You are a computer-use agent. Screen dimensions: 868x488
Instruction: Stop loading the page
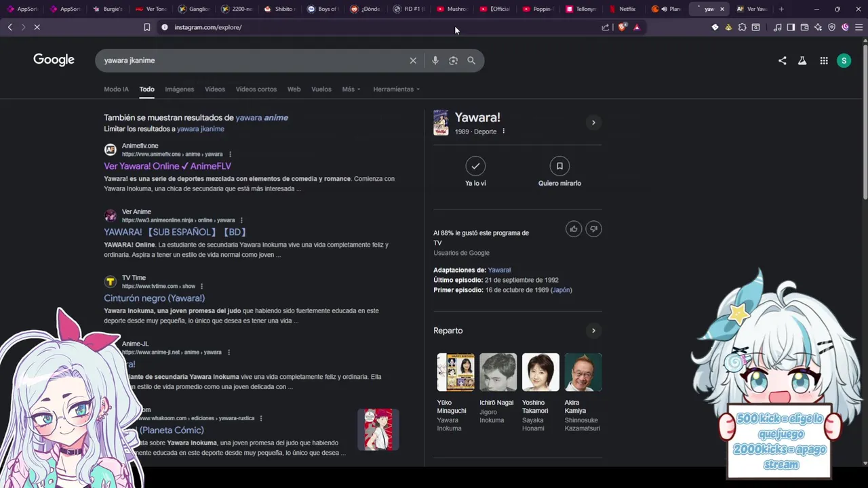[x=37, y=27]
